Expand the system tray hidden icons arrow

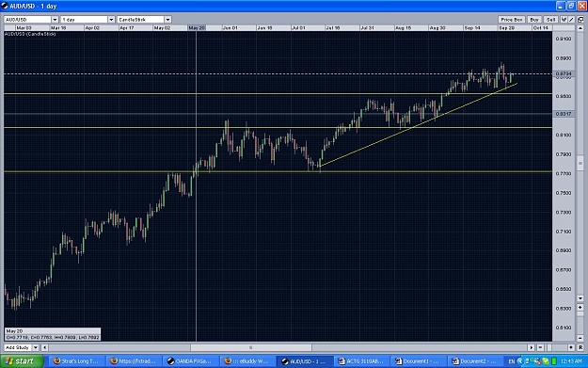click(x=520, y=361)
